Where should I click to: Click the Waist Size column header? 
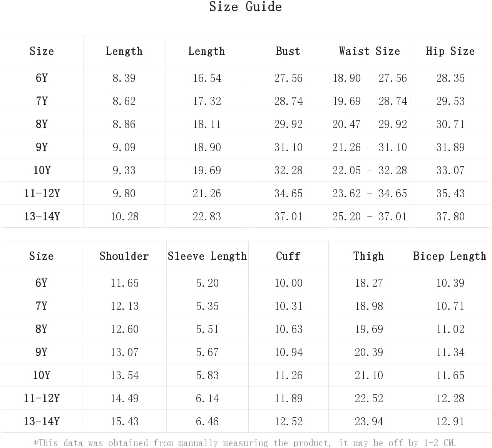370,51
